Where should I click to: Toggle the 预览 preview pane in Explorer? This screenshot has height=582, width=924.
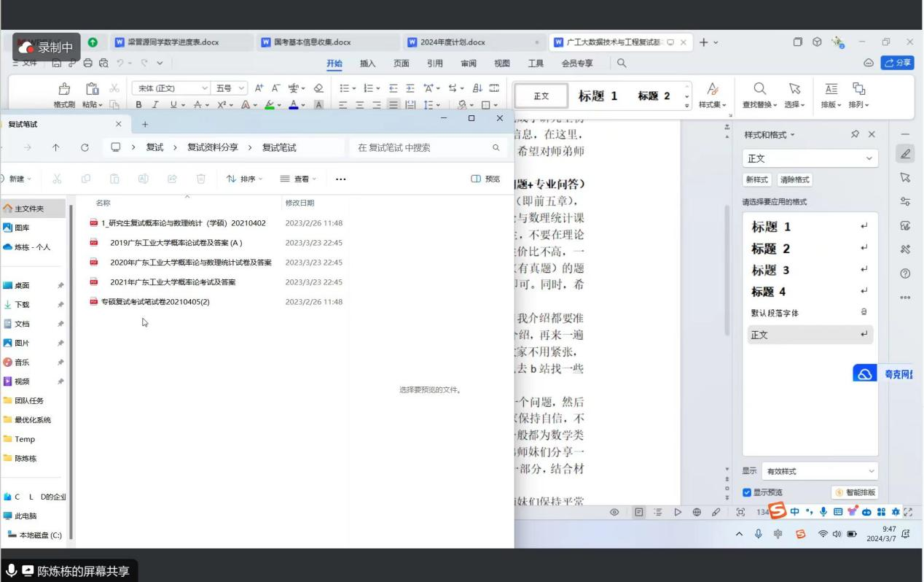486,179
